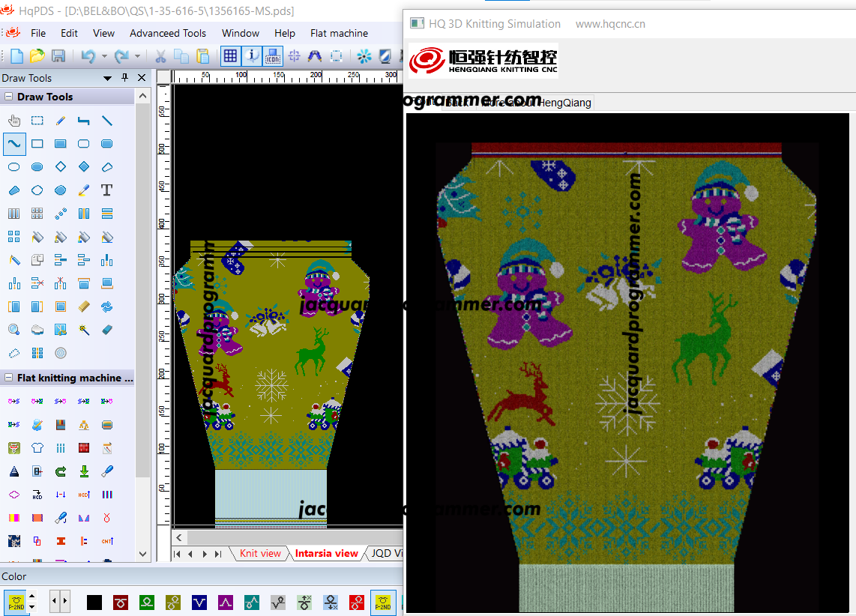Screen dimensions: 856x616
Task: Close the Draw Tools panel
Action: click(x=142, y=77)
